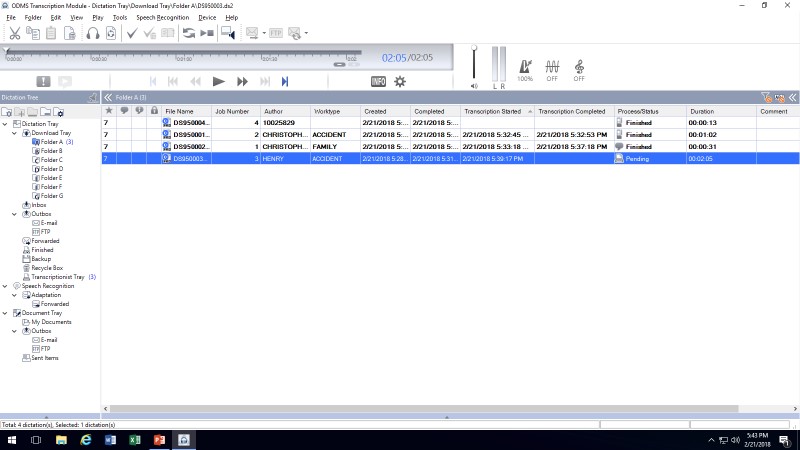
Task: Open the File menu
Action: [x=11, y=17]
